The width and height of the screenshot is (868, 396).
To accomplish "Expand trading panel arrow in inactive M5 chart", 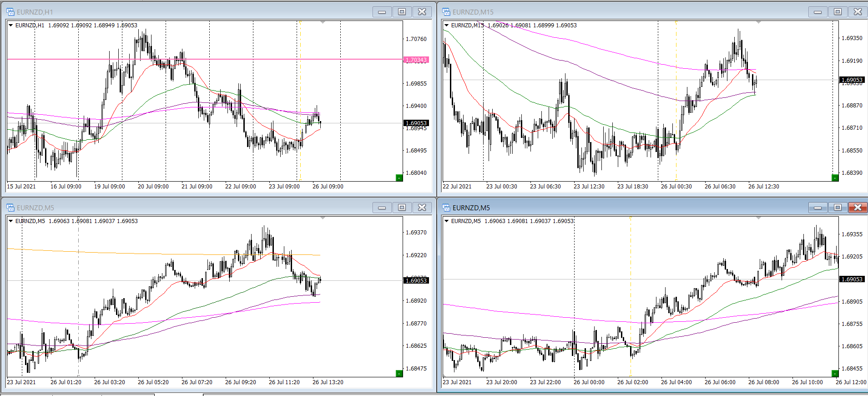I will (x=11, y=221).
